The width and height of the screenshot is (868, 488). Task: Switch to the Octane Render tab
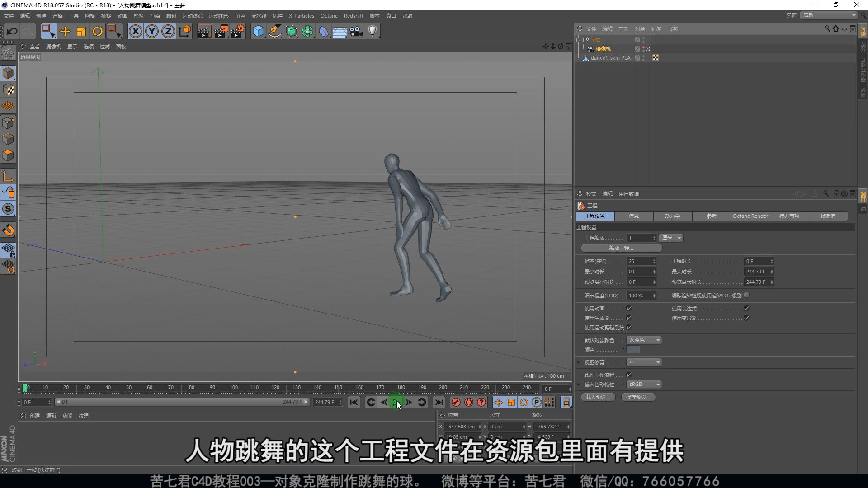pyautogui.click(x=750, y=216)
